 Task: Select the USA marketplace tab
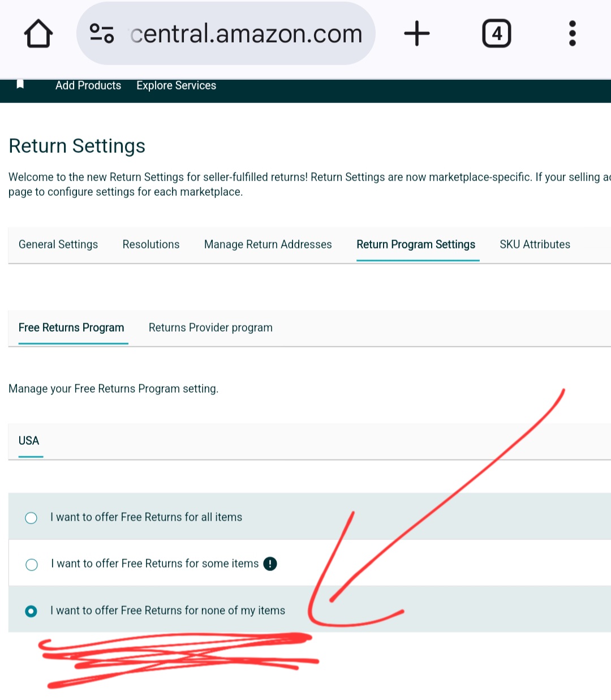click(x=29, y=441)
